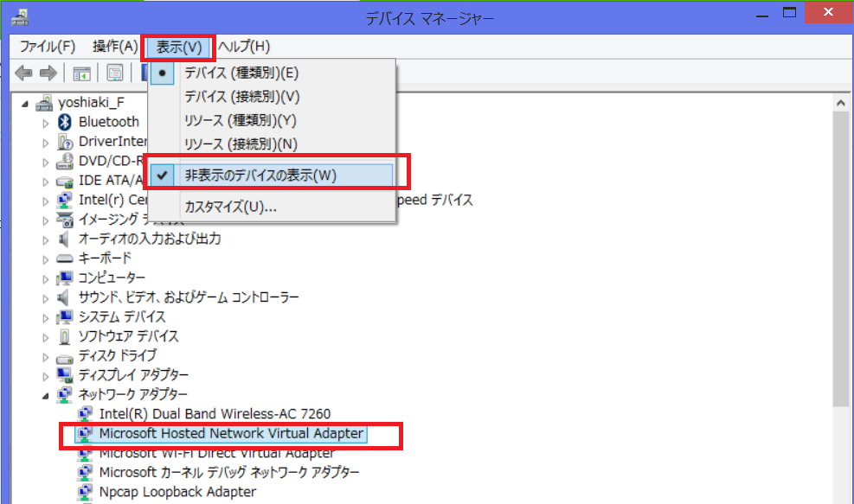Click the scrollbar up arrow
Viewport: 854px width, 504px height.
click(x=841, y=102)
